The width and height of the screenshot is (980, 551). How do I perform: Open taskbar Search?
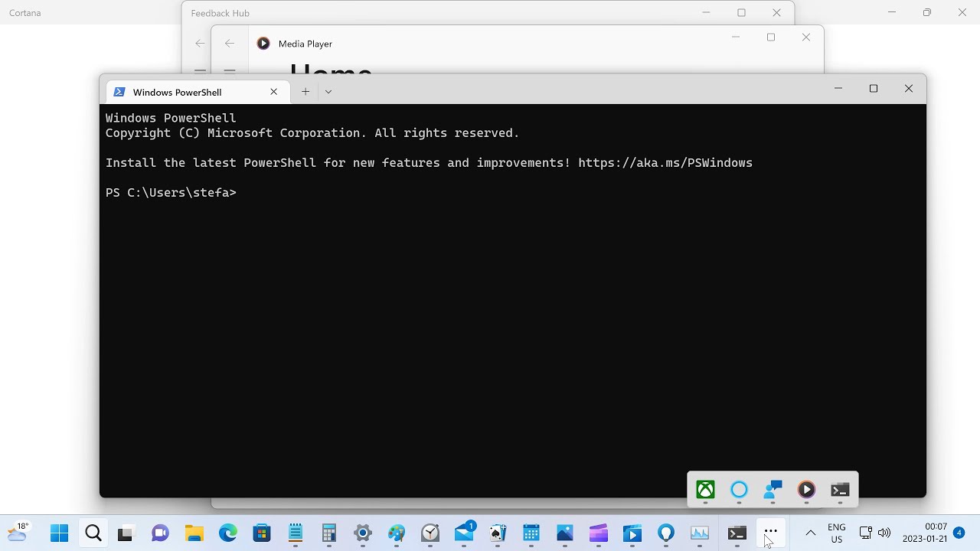[x=93, y=533]
